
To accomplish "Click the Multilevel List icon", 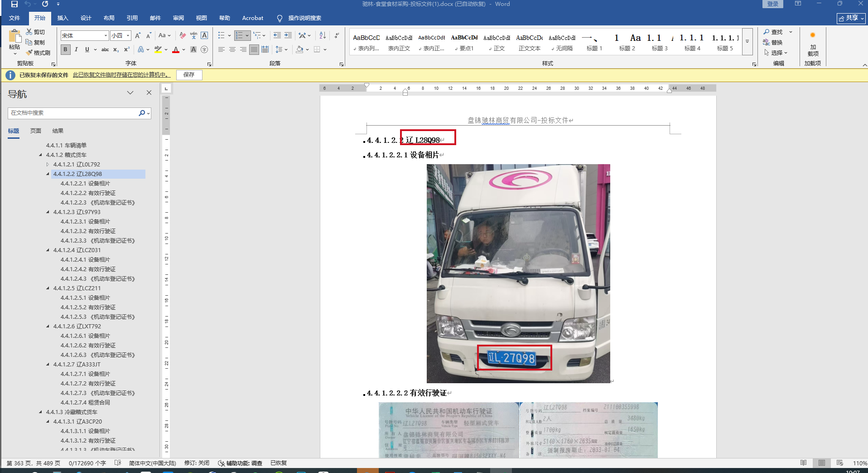I will (257, 35).
